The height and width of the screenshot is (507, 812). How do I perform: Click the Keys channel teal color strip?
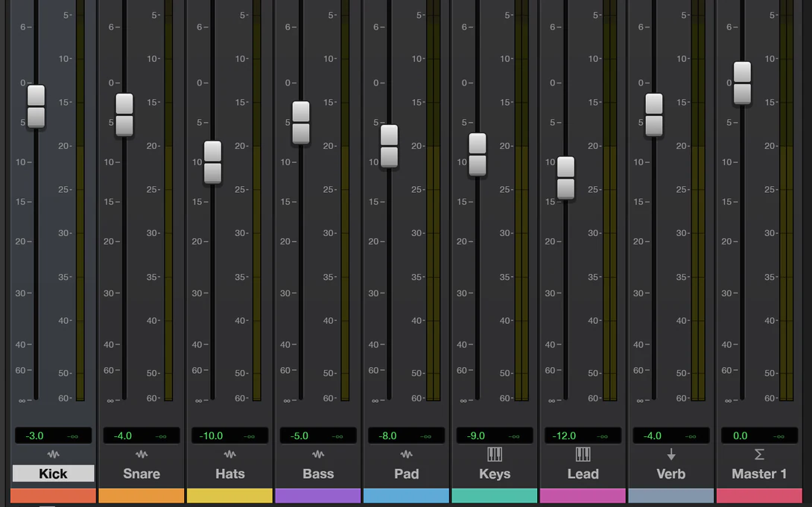pos(495,496)
